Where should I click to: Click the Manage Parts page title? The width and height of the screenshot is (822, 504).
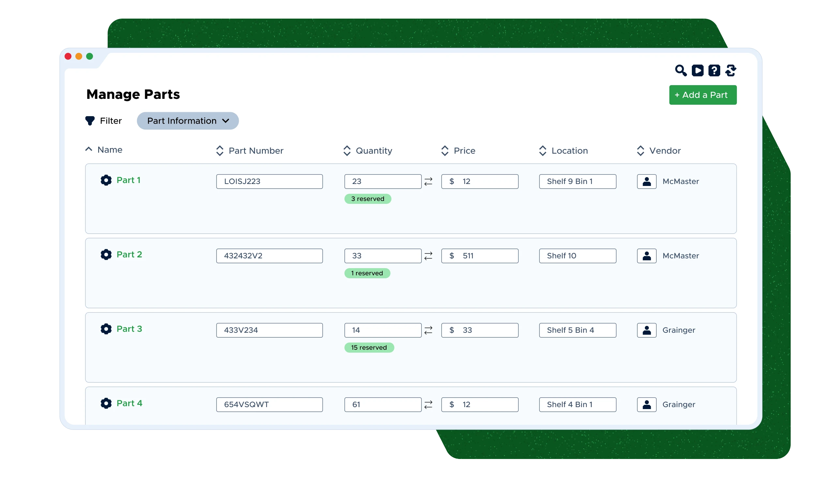[x=133, y=94]
